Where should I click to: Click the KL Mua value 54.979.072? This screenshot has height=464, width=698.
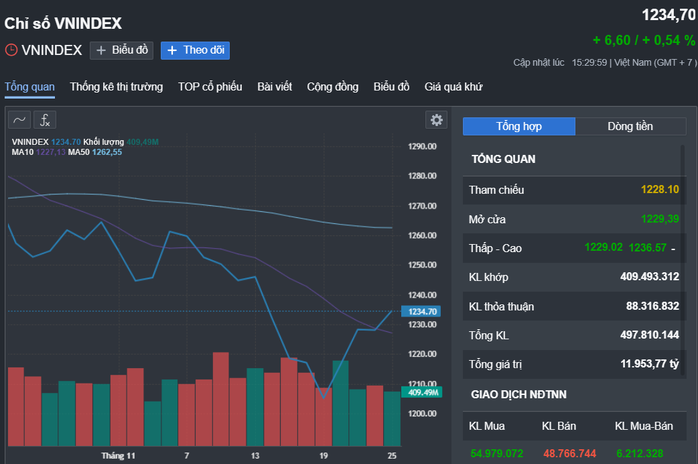click(x=497, y=454)
